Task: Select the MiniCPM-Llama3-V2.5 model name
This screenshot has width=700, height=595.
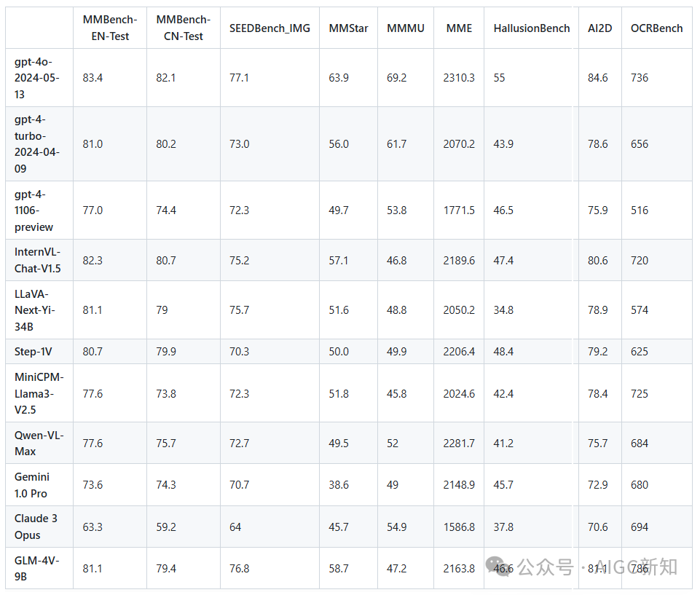Action: (39, 393)
